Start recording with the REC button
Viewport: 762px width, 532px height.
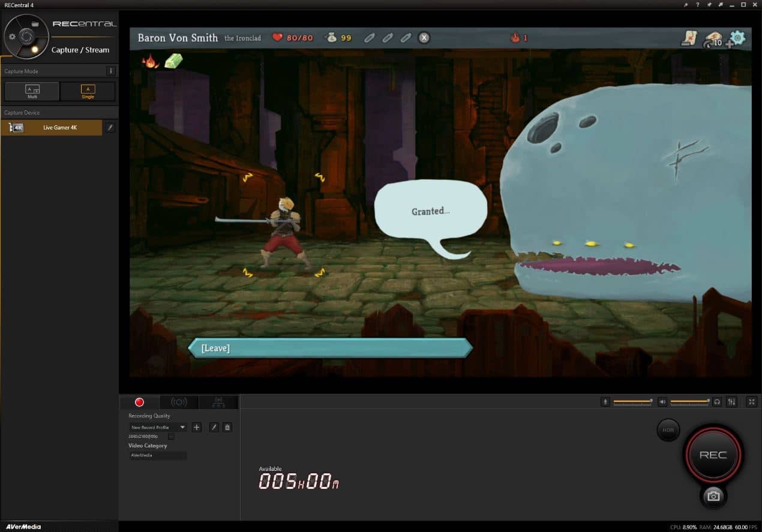(x=713, y=455)
